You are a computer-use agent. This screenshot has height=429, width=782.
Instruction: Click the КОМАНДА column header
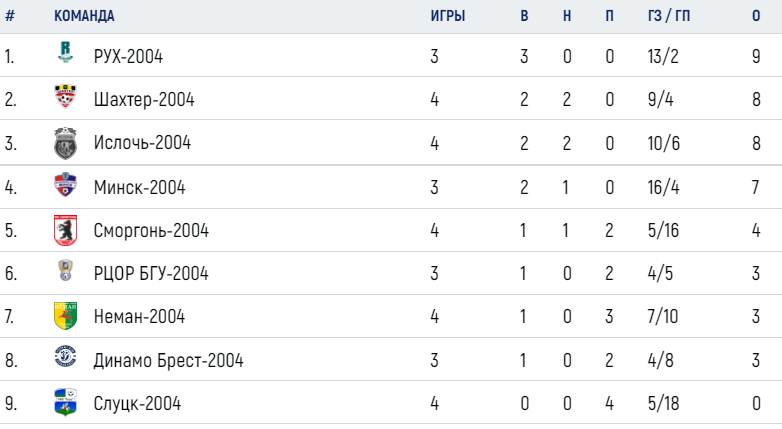point(84,16)
